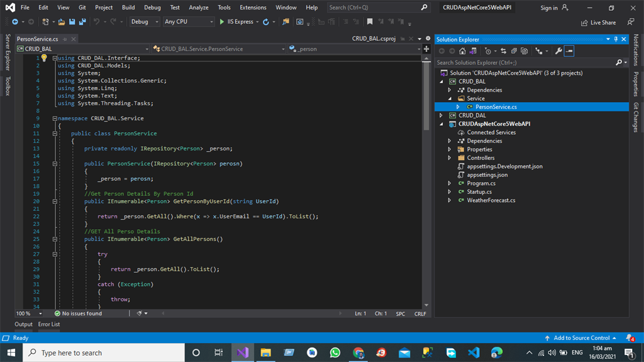Viewport: 644px width, 362px height.
Task: Open Properties via the wrench icon in Solution Explorer
Action: coord(558,51)
